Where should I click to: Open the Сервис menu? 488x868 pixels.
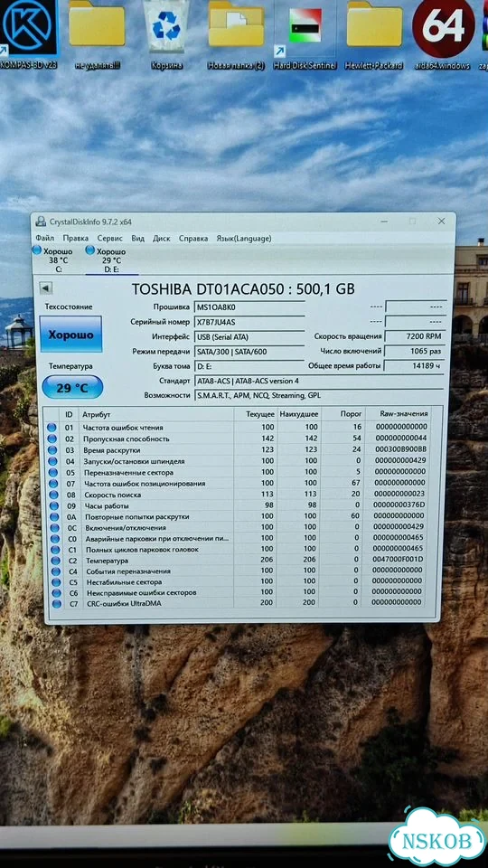[109, 238]
